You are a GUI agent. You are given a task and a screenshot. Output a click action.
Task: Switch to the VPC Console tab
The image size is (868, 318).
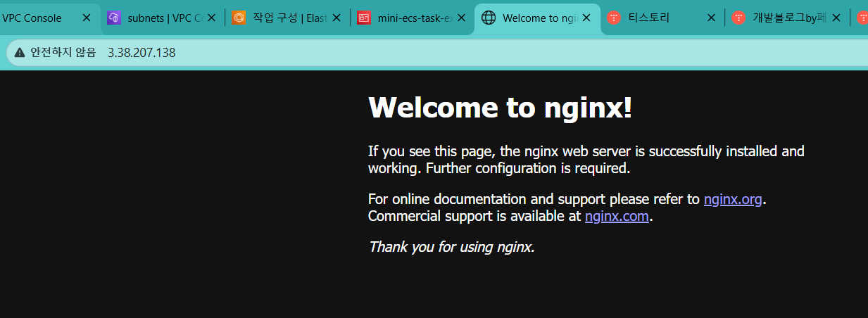point(47,18)
